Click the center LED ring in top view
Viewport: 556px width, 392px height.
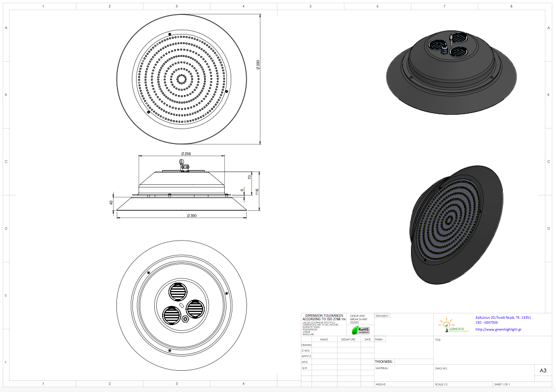click(x=182, y=79)
